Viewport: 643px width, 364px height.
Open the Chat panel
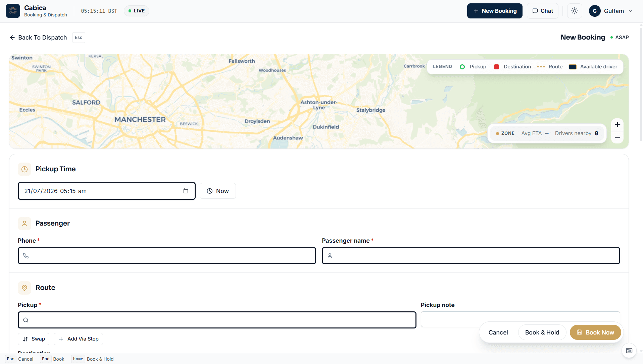point(542,11)
